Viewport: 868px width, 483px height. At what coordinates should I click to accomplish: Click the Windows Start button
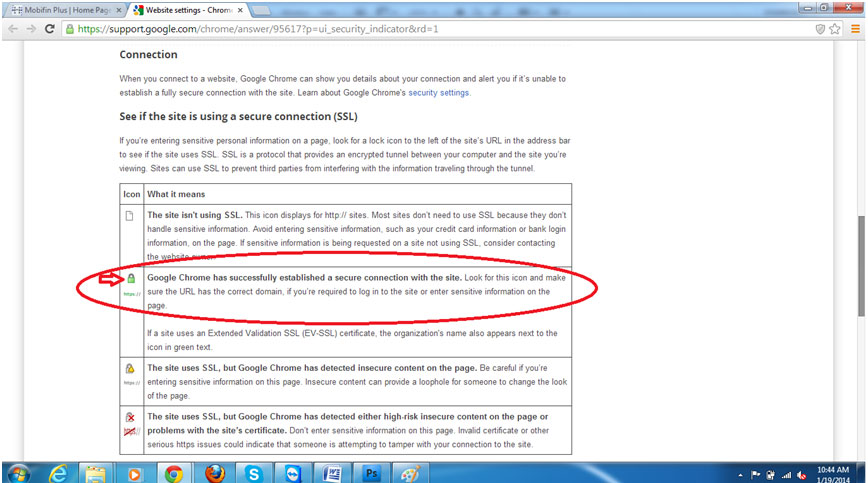point(18,474)
